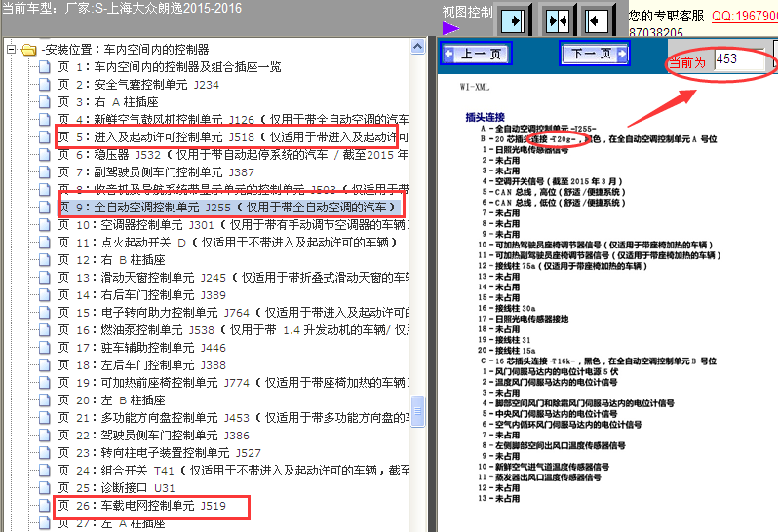Open 页 23 转向柱电子装置控制单元 J527
The width and height of the screenshot is (778, 532).
tap(159, 453)
